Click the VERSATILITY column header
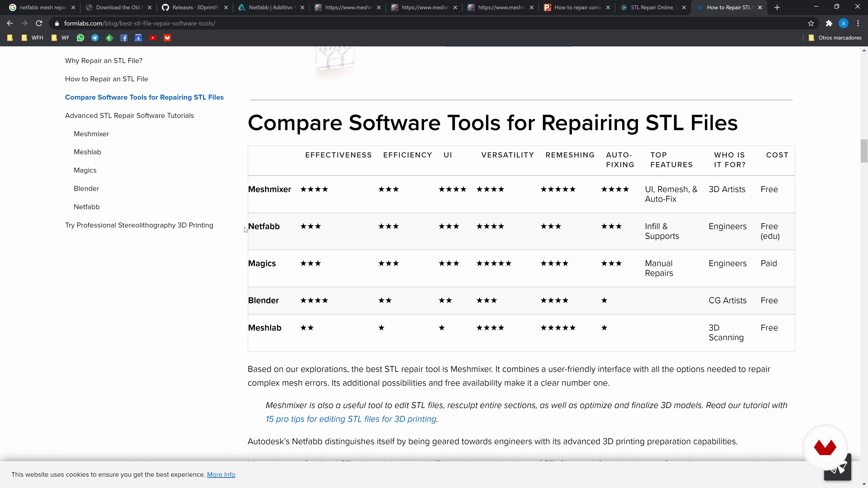This screenshot has height=488, width=868. coord(507,155)
